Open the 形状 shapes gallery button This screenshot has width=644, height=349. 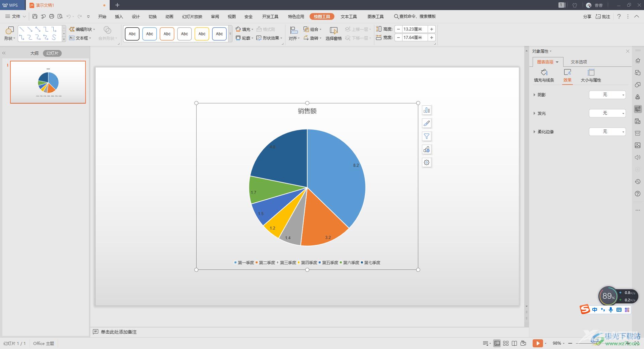click(x=9, y=34)
